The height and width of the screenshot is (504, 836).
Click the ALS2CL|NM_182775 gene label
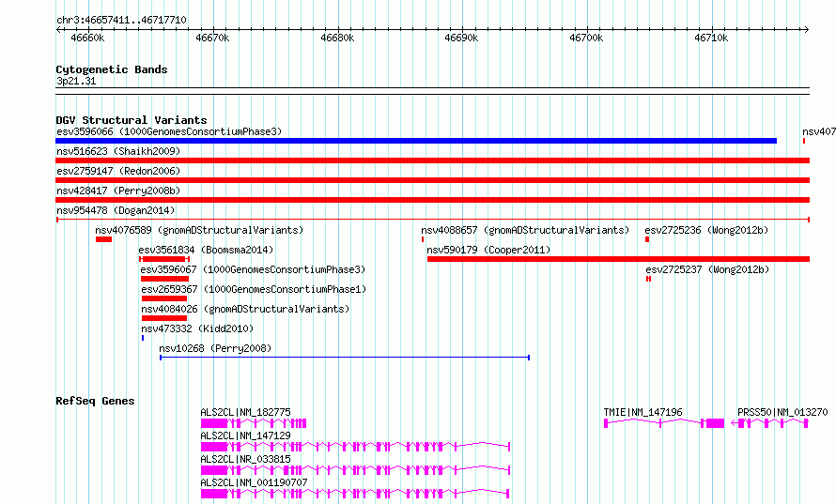(246, 412)
